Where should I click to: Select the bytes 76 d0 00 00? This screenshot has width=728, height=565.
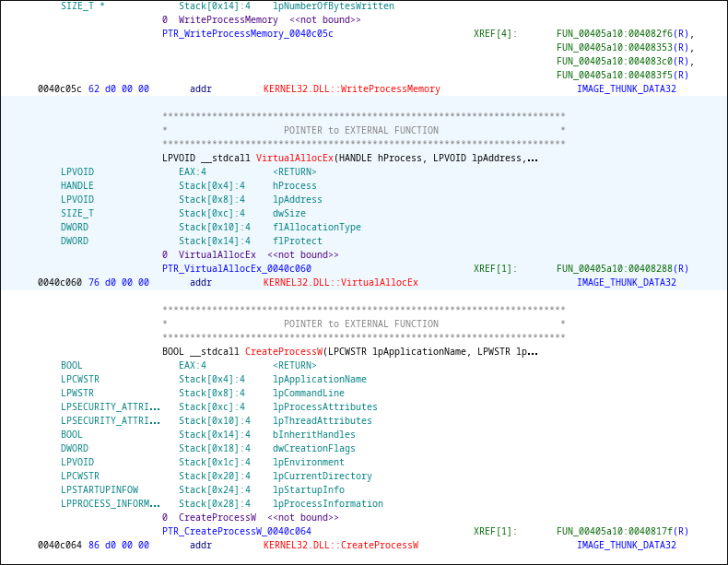[x=118, y=283]
